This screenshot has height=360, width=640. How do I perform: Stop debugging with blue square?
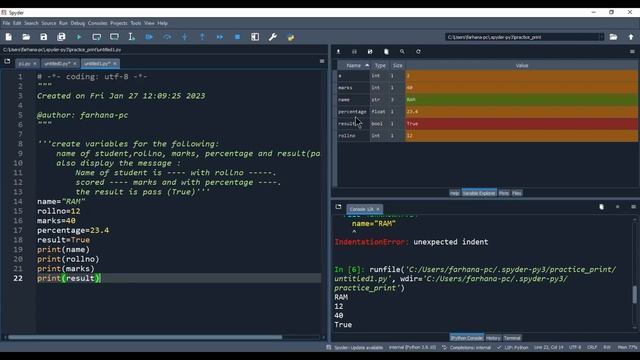[x=237, y=37]
